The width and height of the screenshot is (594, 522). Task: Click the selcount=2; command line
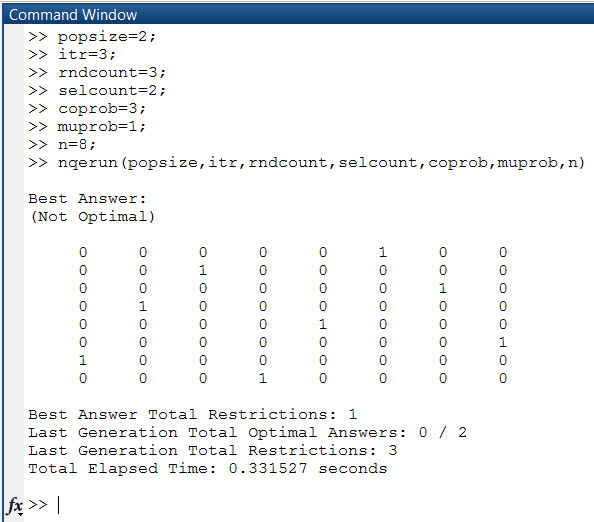97,91
